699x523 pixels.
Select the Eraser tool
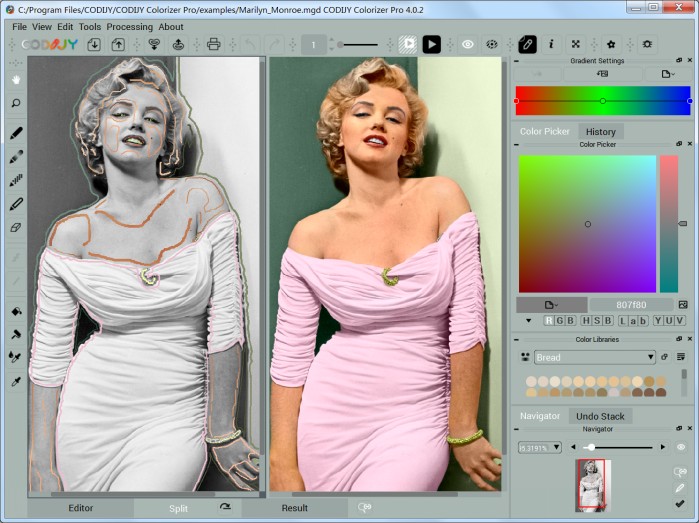click(16, 227)
